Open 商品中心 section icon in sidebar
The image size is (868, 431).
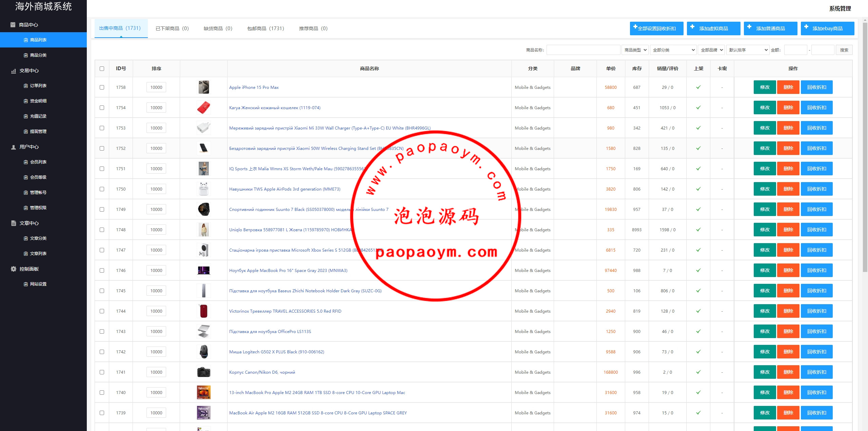[13, 25]
